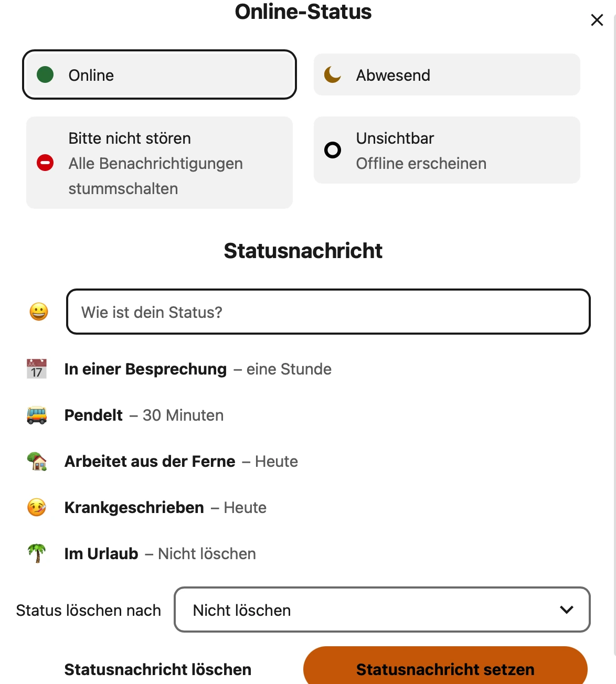Click the chevron in the Nicht löschen selector

coord(566,610)
